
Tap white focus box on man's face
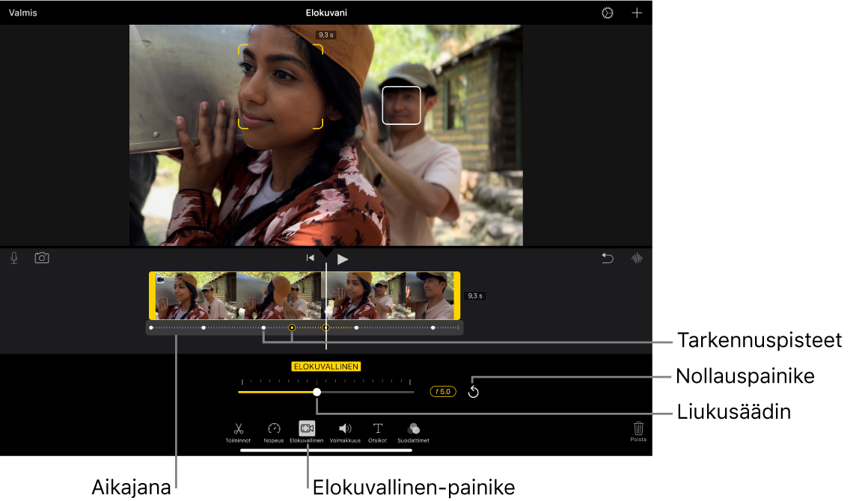(401, 105)
